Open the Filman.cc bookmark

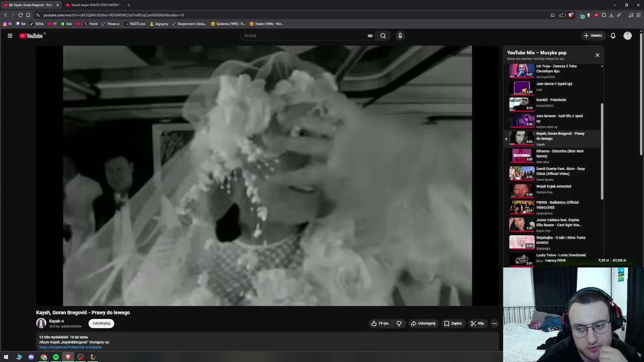point(111,24)
